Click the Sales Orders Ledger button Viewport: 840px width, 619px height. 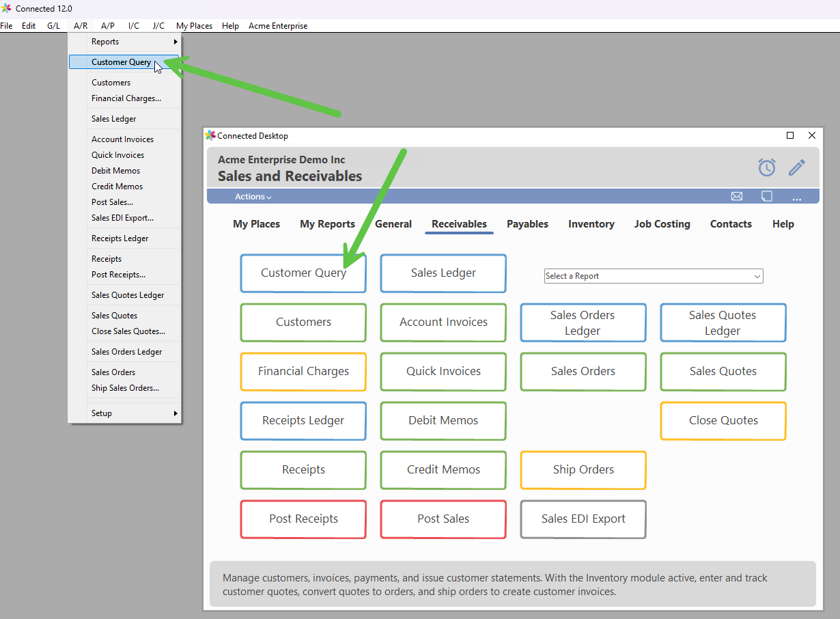[583, 322]
